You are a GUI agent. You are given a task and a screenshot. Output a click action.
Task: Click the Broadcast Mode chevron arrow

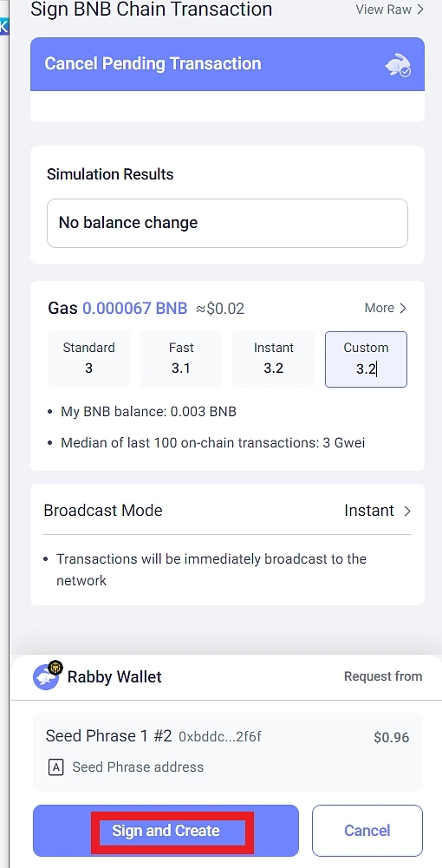[407, 511]
